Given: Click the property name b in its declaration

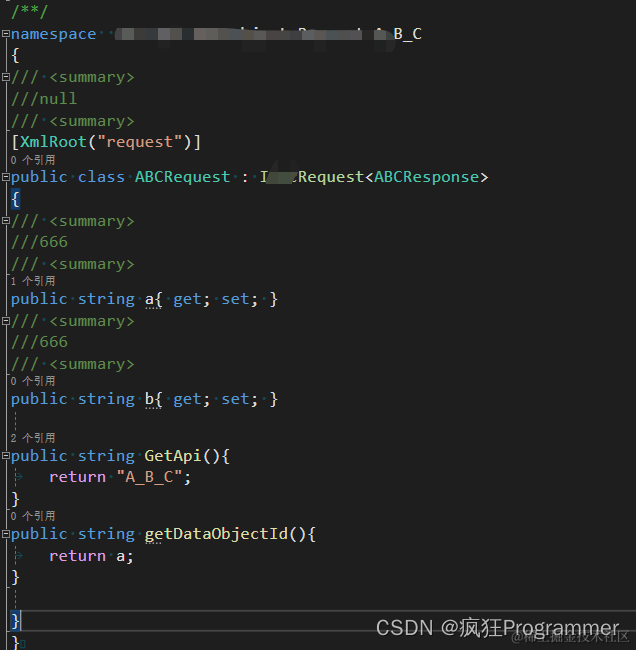Looking at the screenshot, I should coord(149,399).
